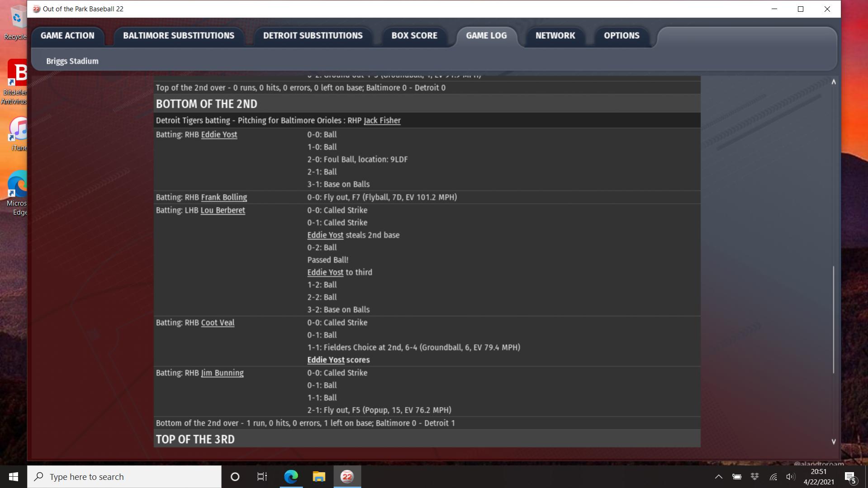Click the Lou Berberet batter link

(x=223, y=210)
